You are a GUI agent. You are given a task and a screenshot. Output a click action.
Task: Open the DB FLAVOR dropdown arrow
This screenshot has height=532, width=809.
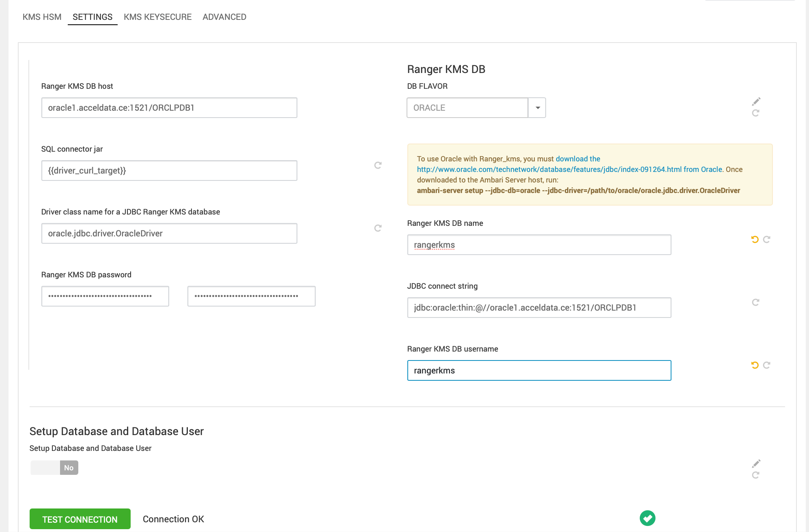538,108
